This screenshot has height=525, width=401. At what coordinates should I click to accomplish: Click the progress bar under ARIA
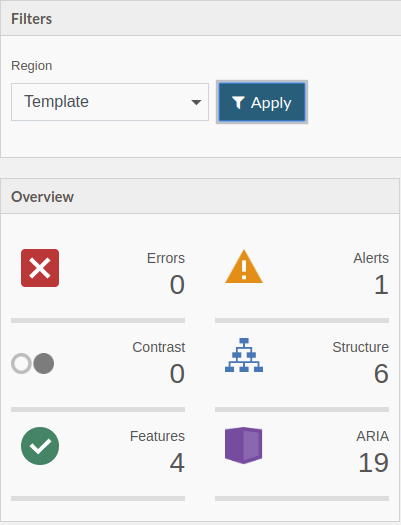point(302,499)
